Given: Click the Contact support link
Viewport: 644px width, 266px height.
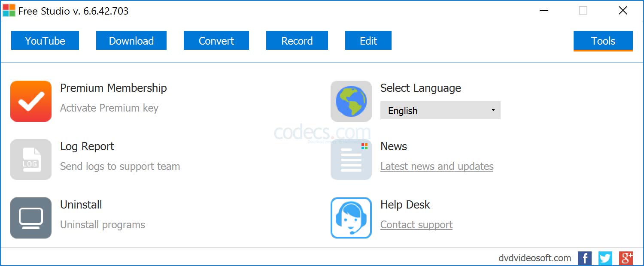Looking at the screenshot, I should click(x=416, y=225).
